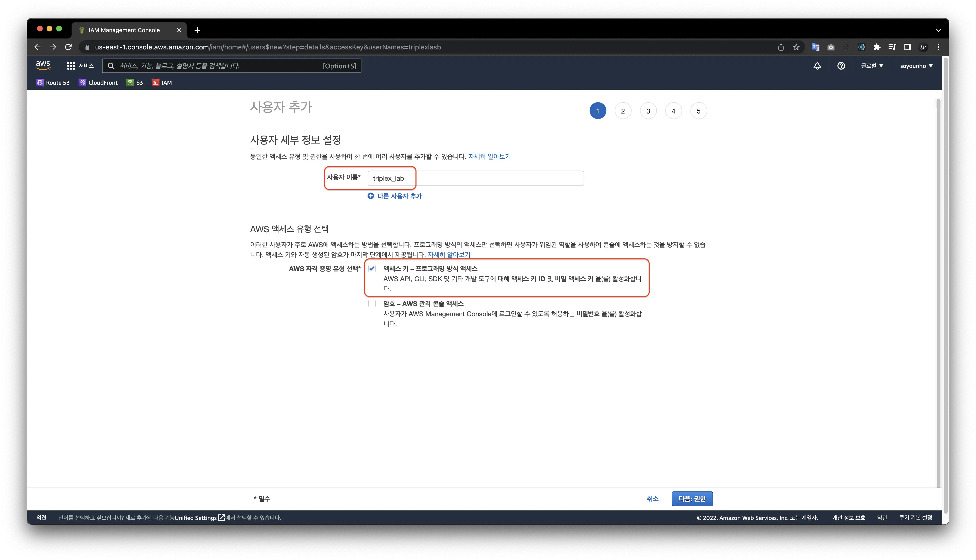
Task: Open the help question mark icon
Action: pyautogui.click(x=841, y=66)
